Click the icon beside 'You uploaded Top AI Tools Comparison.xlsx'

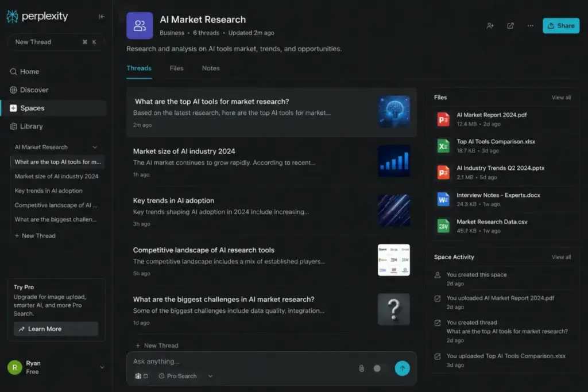(x=437, y=356)
